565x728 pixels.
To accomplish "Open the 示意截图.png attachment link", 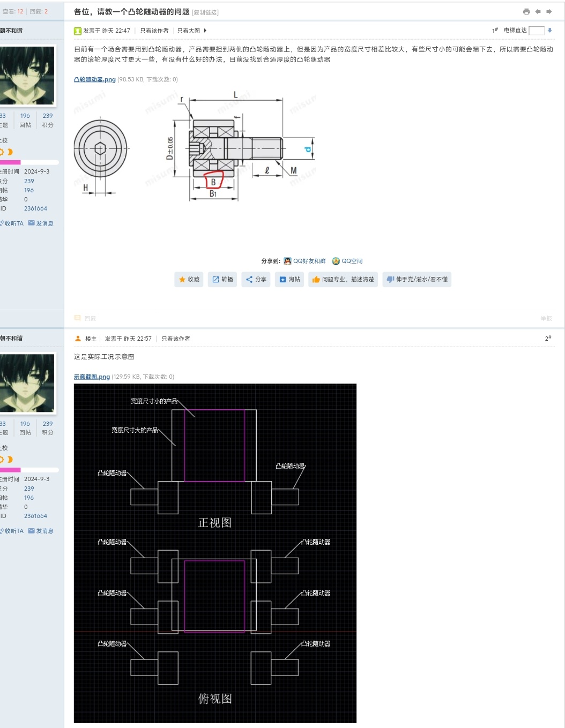I will point(92,377).
